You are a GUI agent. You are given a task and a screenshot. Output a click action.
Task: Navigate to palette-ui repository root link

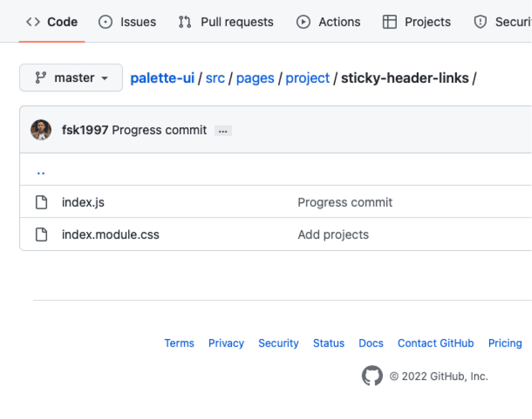click(162, 78)
